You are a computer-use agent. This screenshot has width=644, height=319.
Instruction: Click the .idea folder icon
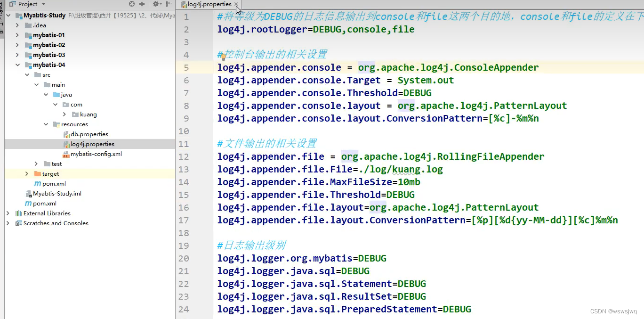(x=28, y=25)
